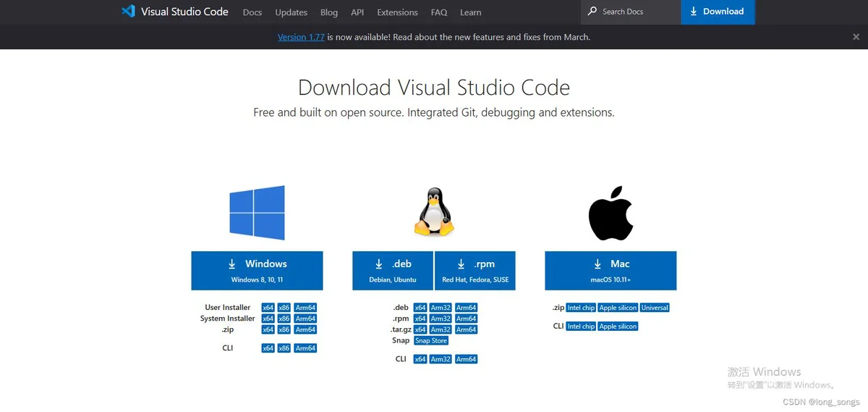
Task: Click the Search Docs input field
Action: (631, 12)
